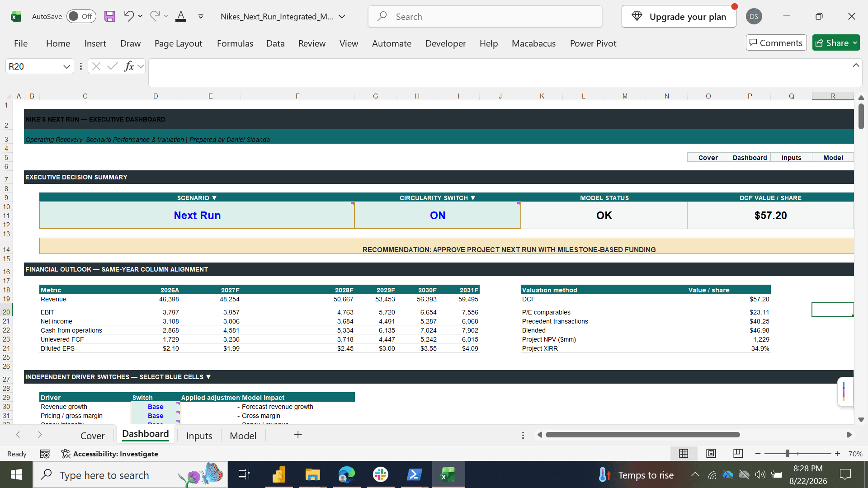The width and height of the screenshot is (868, 488).
Task: Expand the formula bar chevron
Action: pyautogui.click(x=856, y=66)
